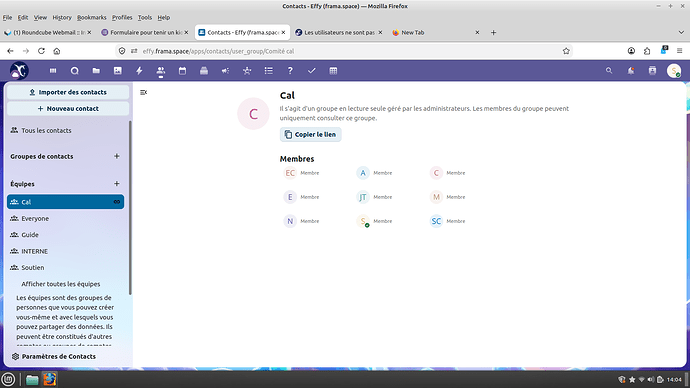Select the Everyone team
Viewport: 690px width, 388px height.
click(66, 218)
